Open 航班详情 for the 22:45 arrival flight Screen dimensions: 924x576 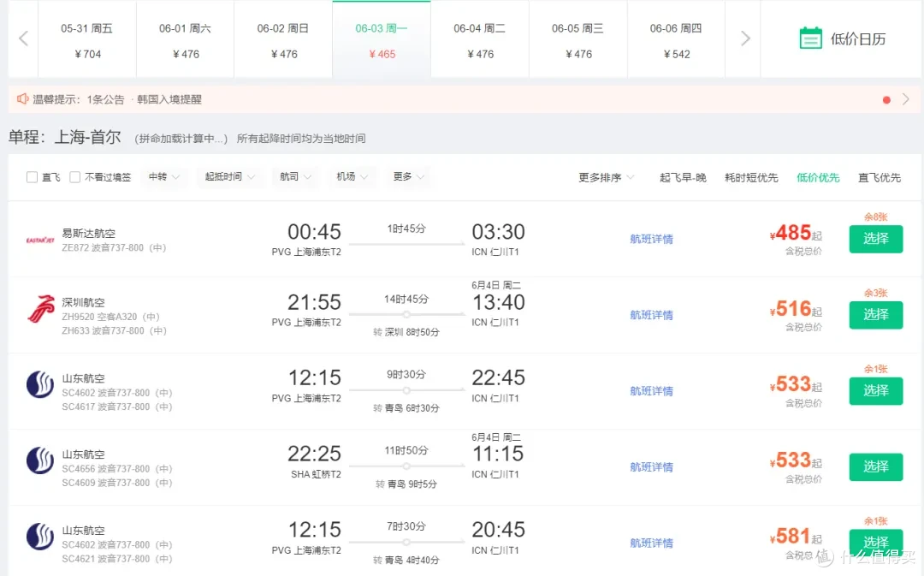tap(651, 391)
